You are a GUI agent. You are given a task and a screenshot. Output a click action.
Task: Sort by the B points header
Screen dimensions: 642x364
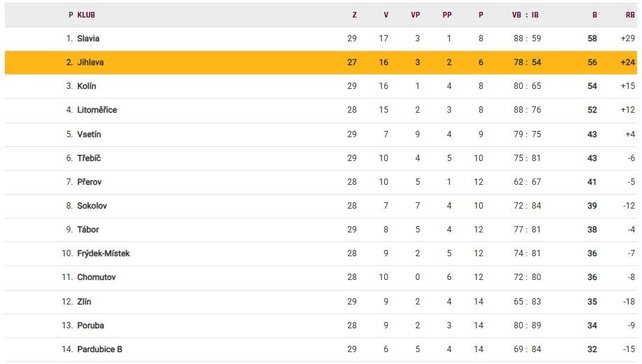(x=594, y=15)
